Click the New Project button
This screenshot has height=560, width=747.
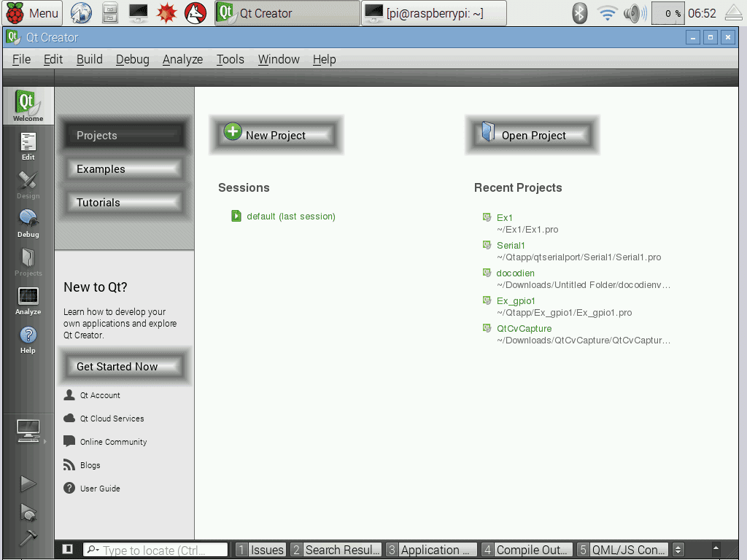[x=276, y=135]
